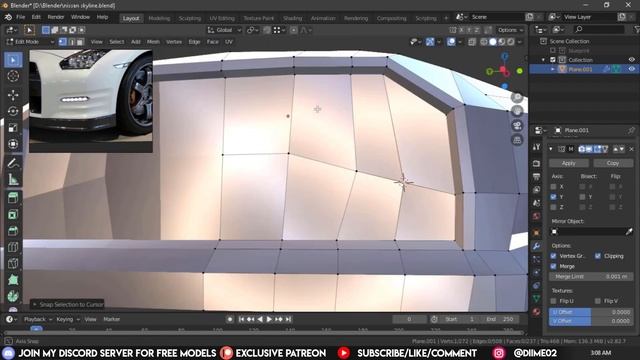Disable the Y axis checkbox
Viewport: 640px width, 360px height.
click(x=553, y=197)
